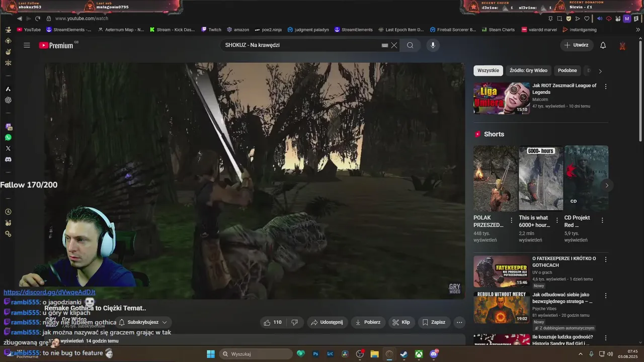Screen dimensions: 644x362
Task: Open Steam from taskbar
Action: (x=404, y=354)
